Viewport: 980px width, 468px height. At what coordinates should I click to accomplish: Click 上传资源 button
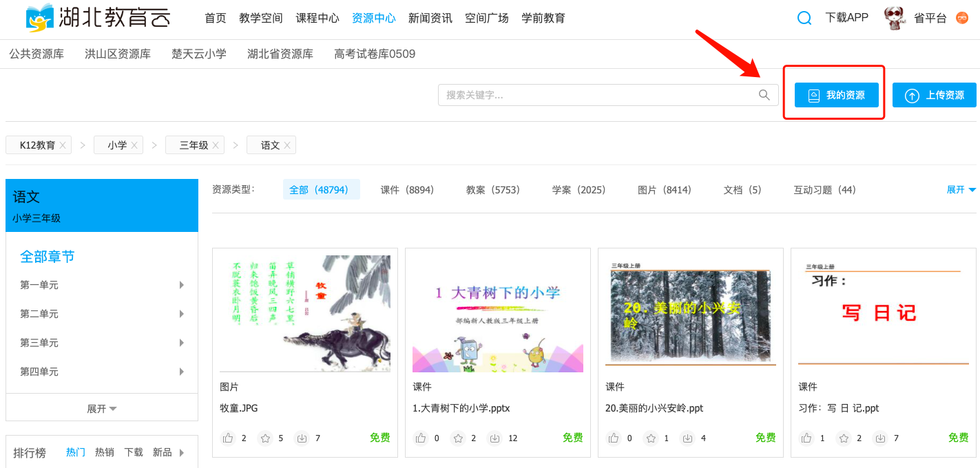coord(935,95)
